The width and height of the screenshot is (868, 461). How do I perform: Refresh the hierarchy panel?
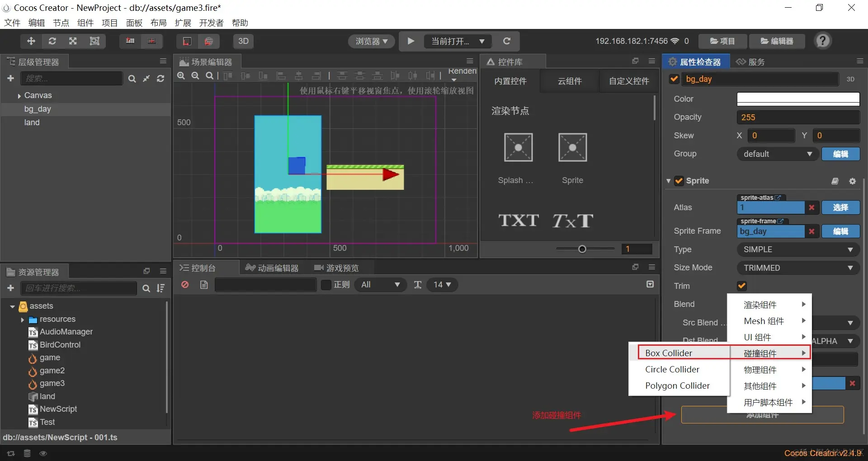pos(160,79)
